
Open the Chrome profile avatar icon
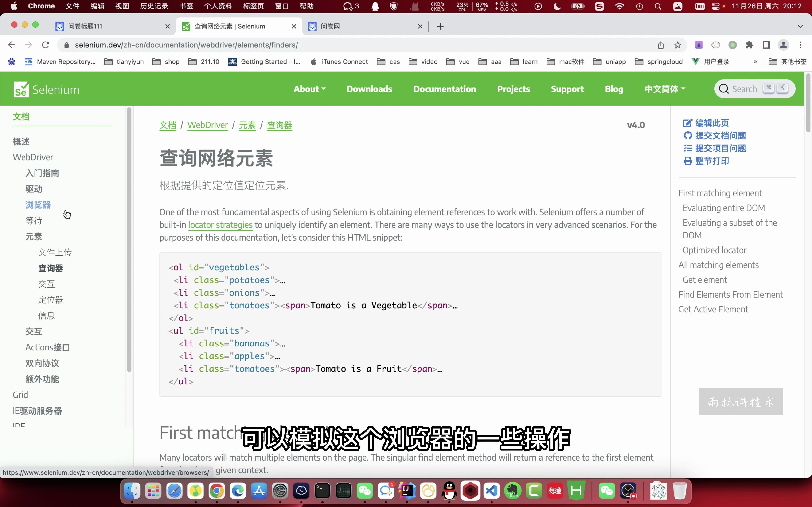pyautogui.click(x=783, y=45)
